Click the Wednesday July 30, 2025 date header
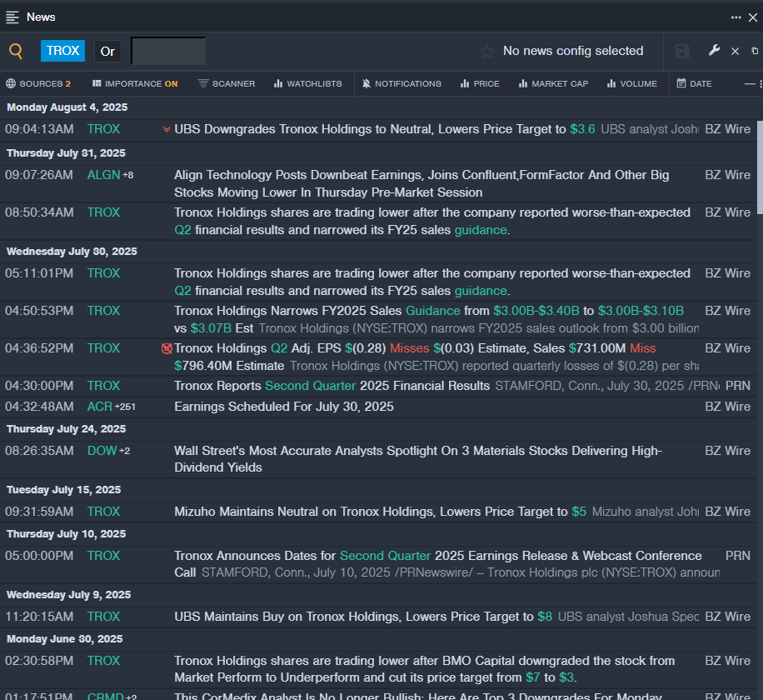 (72, 251)
